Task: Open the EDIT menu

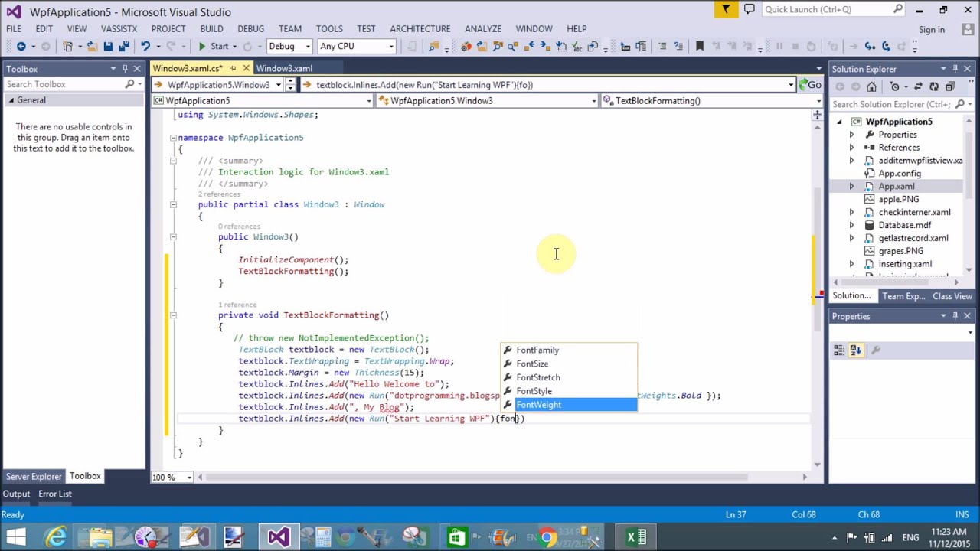Action: (x=44, y=28)
